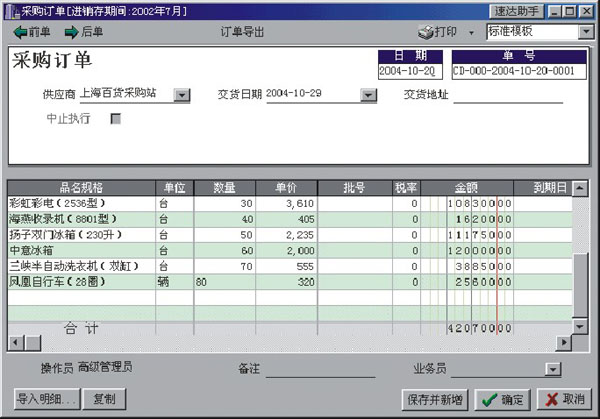Viewport: 600px width, 419px height.
Task: Click the 导入明细 button
Action: point(46,398)
